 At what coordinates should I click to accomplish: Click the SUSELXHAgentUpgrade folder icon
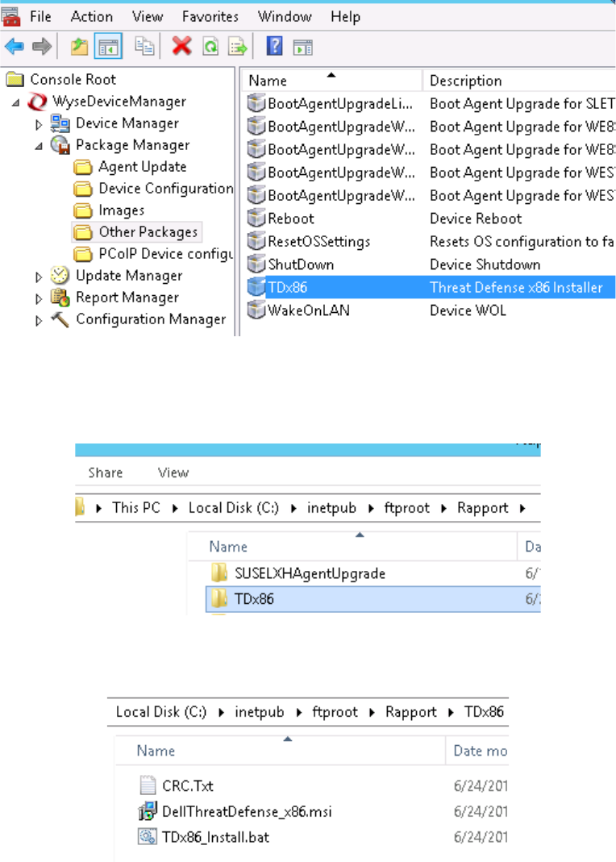[219, 573]
